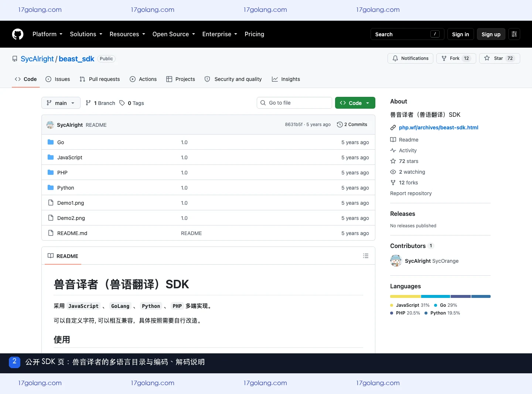Open the Actions tab
Viewport: 532px width, 394px height.
[143, 79]
